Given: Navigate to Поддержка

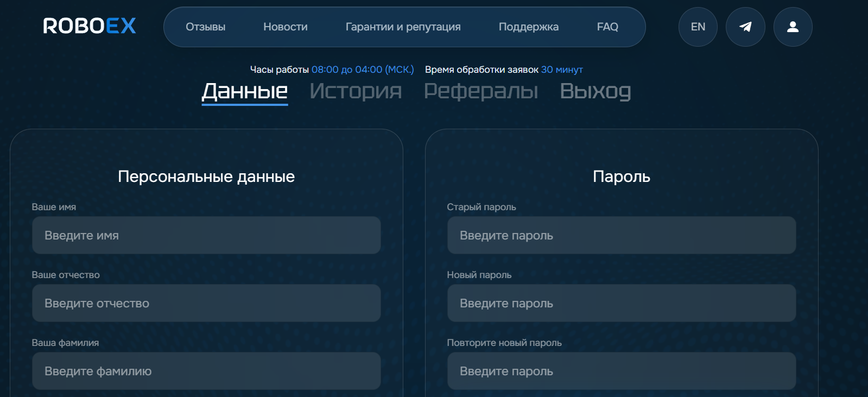Looking at the screenshot, I should [x=529, y=27].
